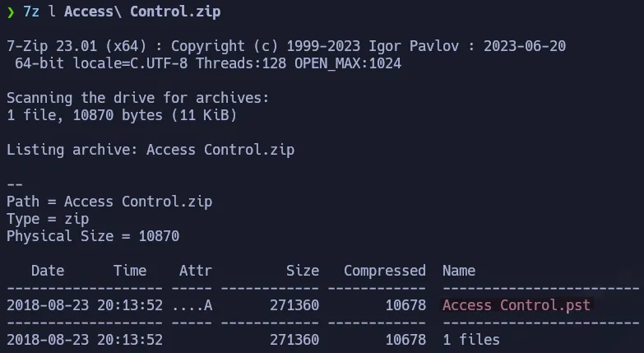Click the shell prompt arrow symbol
This screenshot has height=353, width=644.
(11, 12)
